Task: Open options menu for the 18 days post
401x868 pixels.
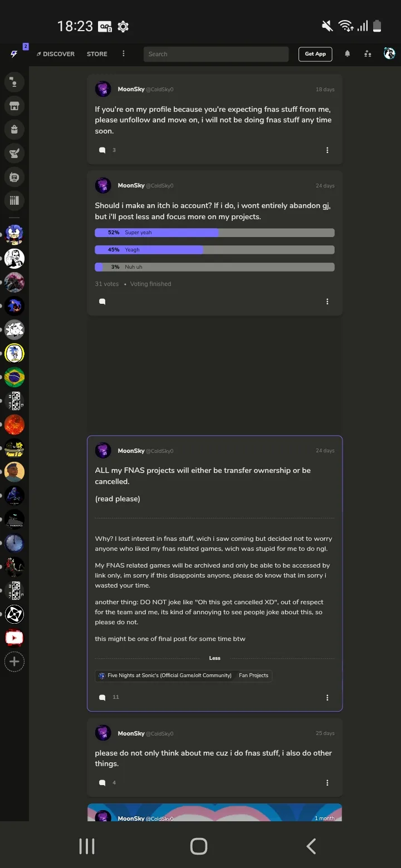Action: coord(327,150)
